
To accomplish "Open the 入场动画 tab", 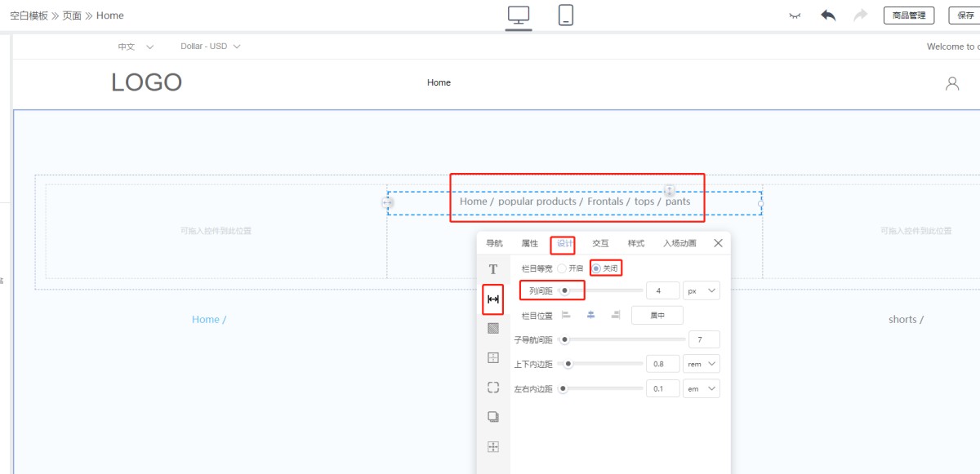I will (x=679, y=243).
